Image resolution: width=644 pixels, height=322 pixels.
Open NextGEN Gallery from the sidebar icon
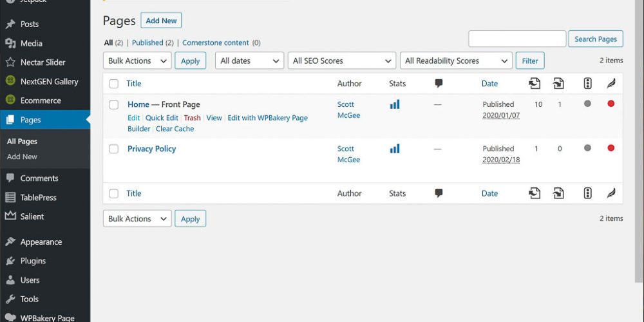point(10,81)
